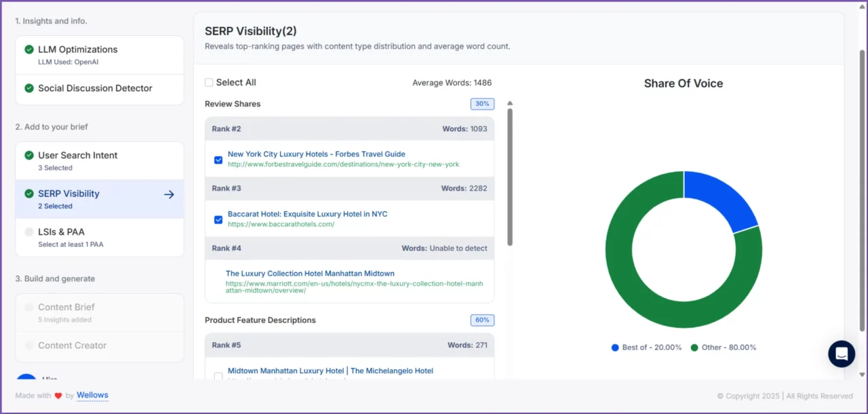868x414 pixels.
Task: Click the red heart icon in footer
Action: 58,396
